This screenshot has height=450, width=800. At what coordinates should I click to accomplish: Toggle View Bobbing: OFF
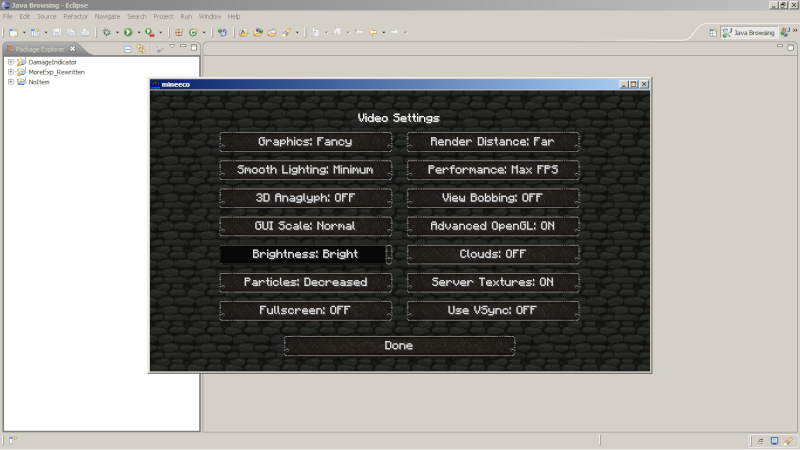(493, 198)
